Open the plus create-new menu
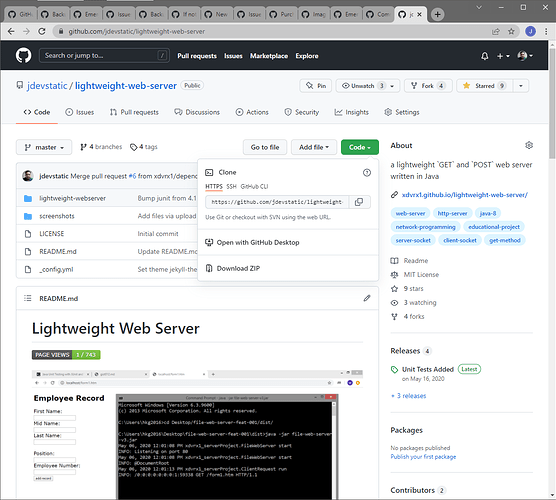This screenshot has width=556, height=500. pyautogui.click(x=503, y=56)
